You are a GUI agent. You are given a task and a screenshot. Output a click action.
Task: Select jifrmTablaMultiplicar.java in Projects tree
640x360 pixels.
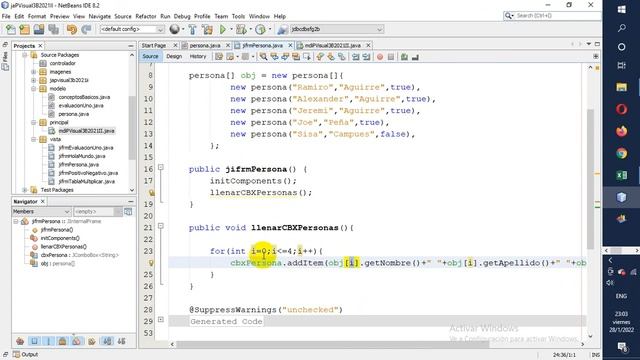(86, 181)
